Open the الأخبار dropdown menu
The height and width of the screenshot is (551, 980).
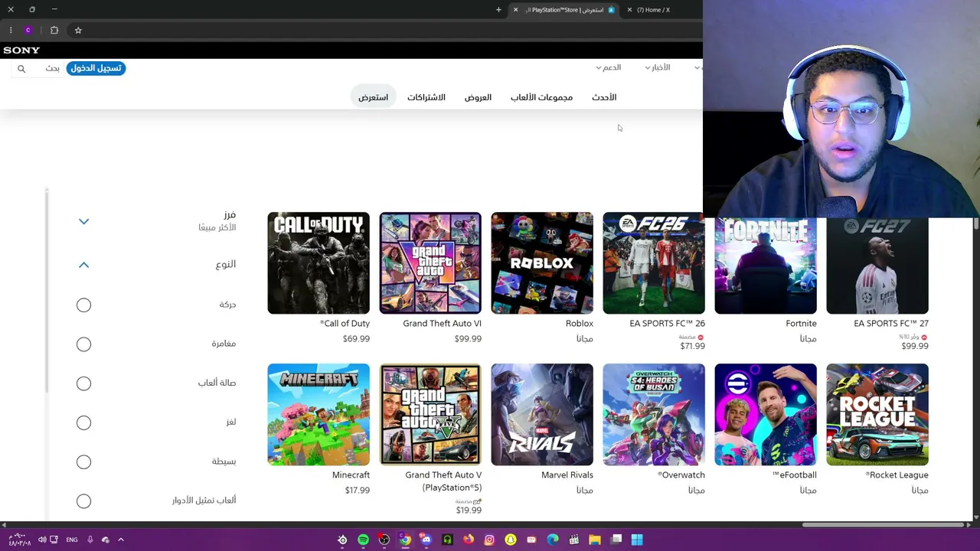tap(658, 67)
